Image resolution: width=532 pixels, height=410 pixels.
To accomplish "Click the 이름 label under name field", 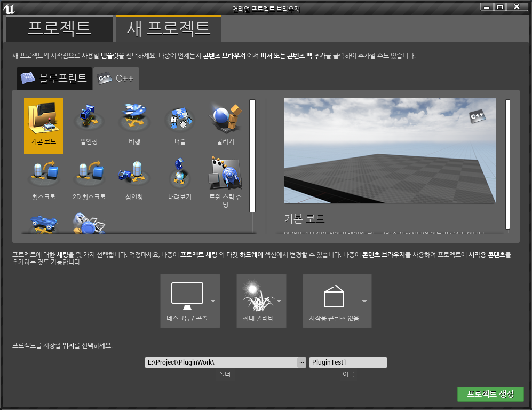I will tap(348, 374).
